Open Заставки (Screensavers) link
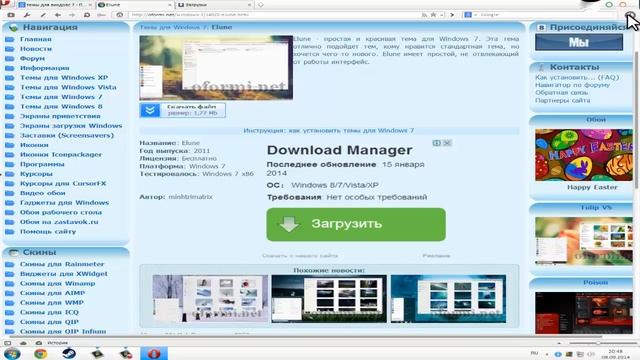The height and width of the screenshot is (360, 640). (67, 136)
